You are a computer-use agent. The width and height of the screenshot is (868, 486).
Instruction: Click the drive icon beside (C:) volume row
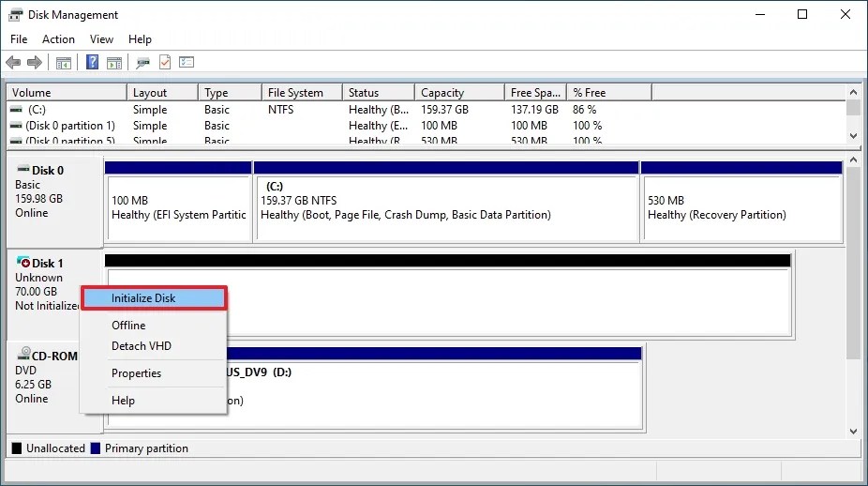pyautogui.click(x=17, y=110)
